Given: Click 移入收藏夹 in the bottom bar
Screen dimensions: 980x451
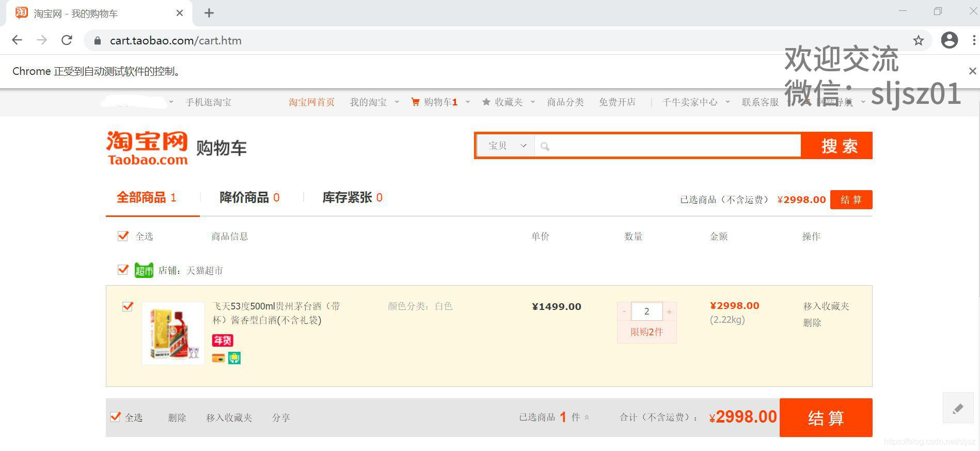Looking at the screenshot, I should click(229, 417).
